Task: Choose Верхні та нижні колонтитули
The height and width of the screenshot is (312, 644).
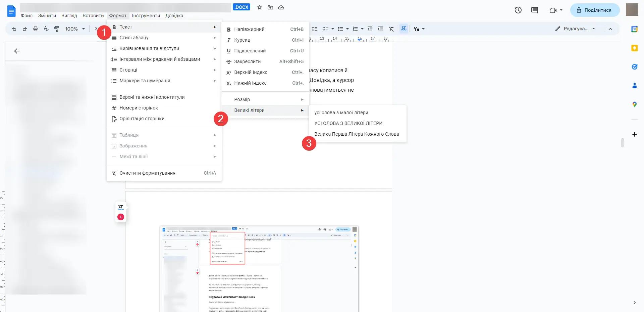Action: 164,97
